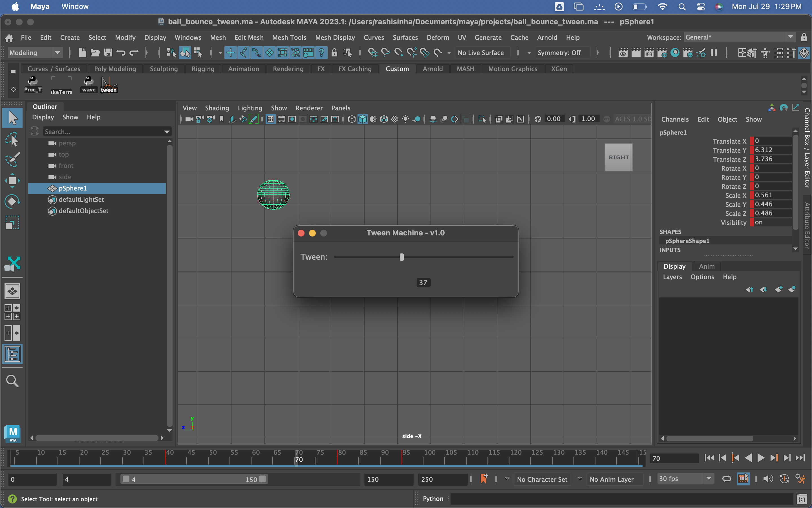
Task: Click Channels in the Channel Box
Action: pos(675,119)
